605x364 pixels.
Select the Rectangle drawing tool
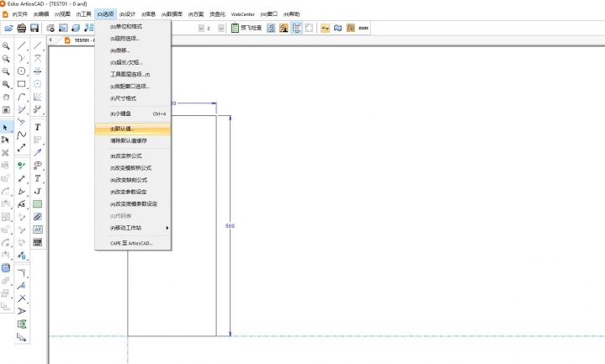point(22,84)
